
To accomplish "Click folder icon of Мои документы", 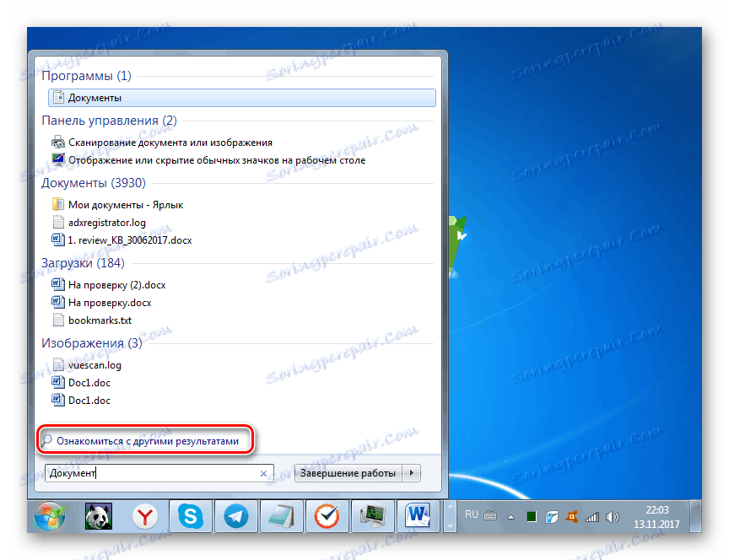I will (x=58, y=204).
